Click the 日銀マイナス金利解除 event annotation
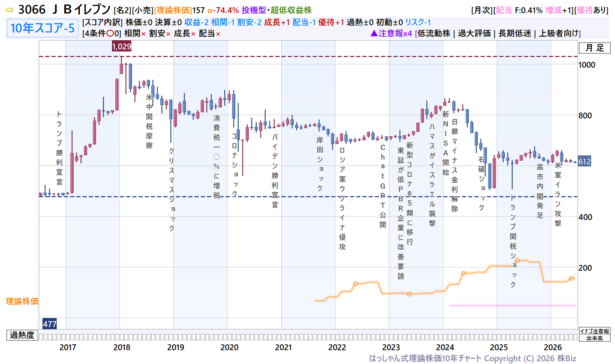Viewport: 615px width, 364px height. pos(455,165)
